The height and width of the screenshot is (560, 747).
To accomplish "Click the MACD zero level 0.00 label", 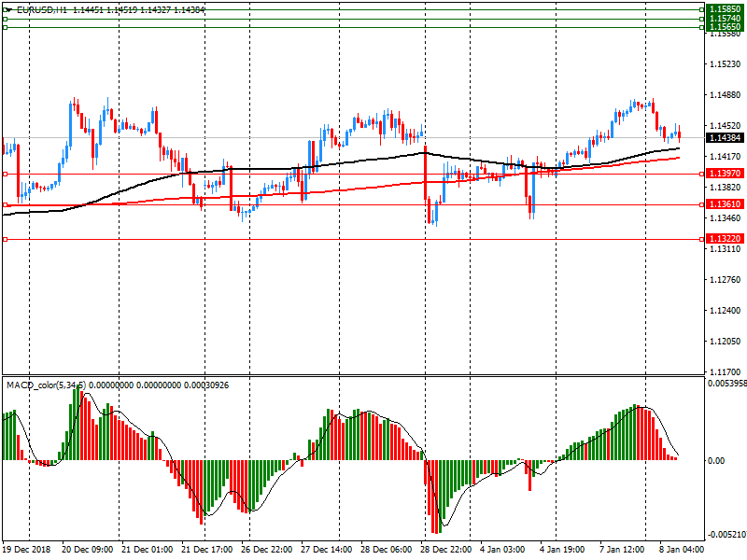I will point(714,461).
